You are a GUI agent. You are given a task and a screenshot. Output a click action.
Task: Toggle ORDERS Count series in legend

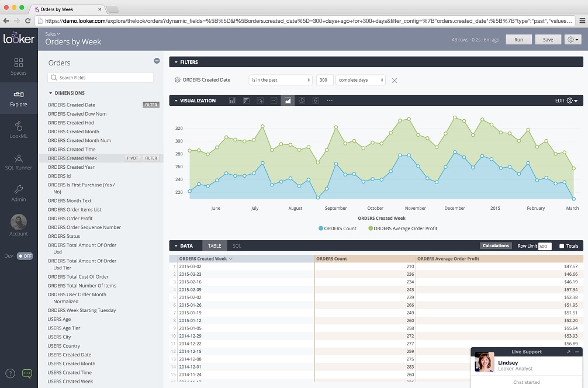(x=337, y=228)
